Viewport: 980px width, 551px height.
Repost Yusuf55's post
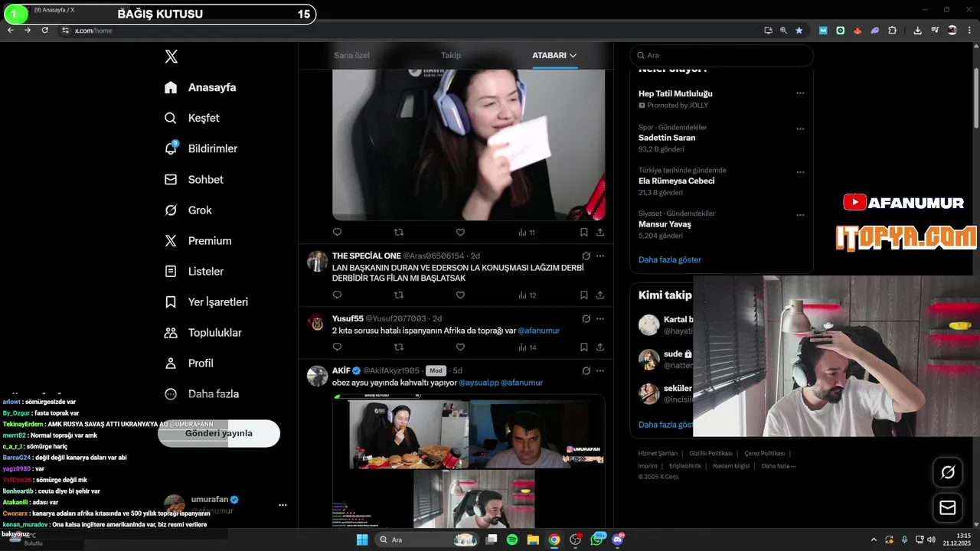(398, 347)
